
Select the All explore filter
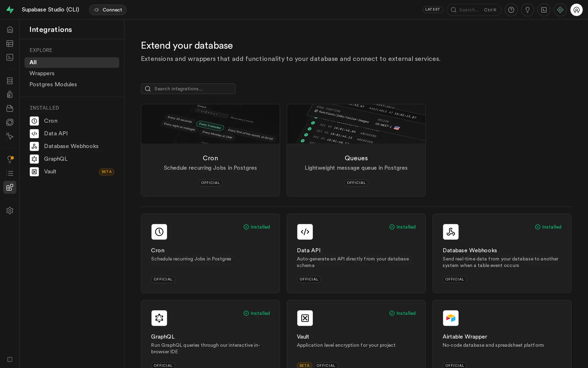(72, 62)
